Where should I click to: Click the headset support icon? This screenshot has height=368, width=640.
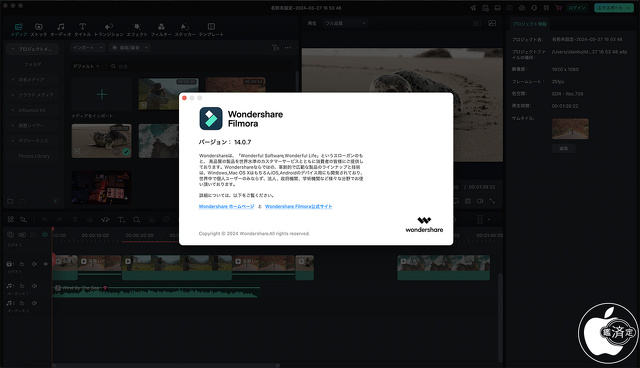(534, 8)
